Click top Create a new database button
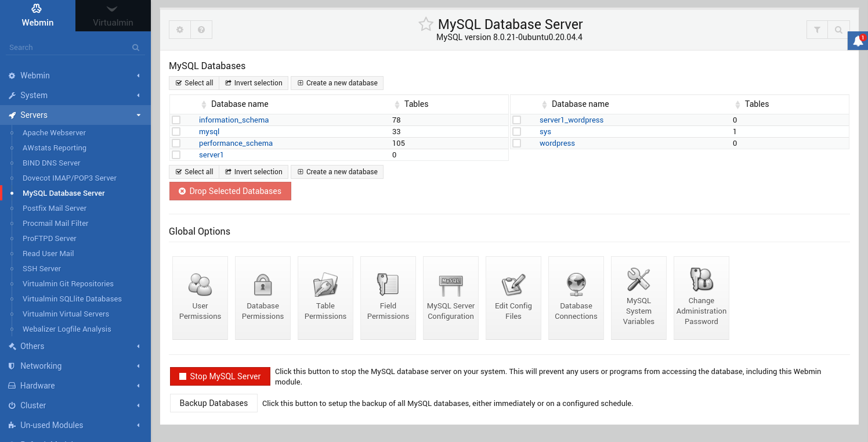The image size is (868, 442). point(337,83)
